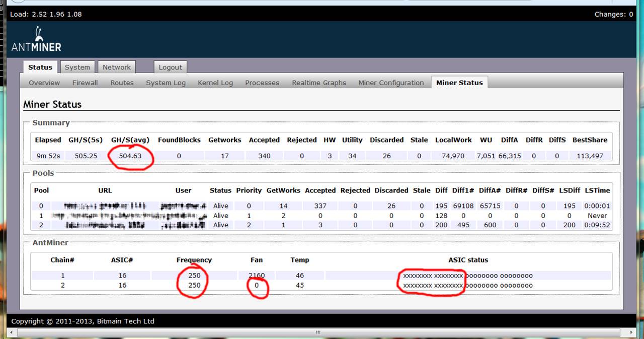Click the Logout tab
Image resolution: width=644 pixels, height=339 pixels.
[171, 67]
